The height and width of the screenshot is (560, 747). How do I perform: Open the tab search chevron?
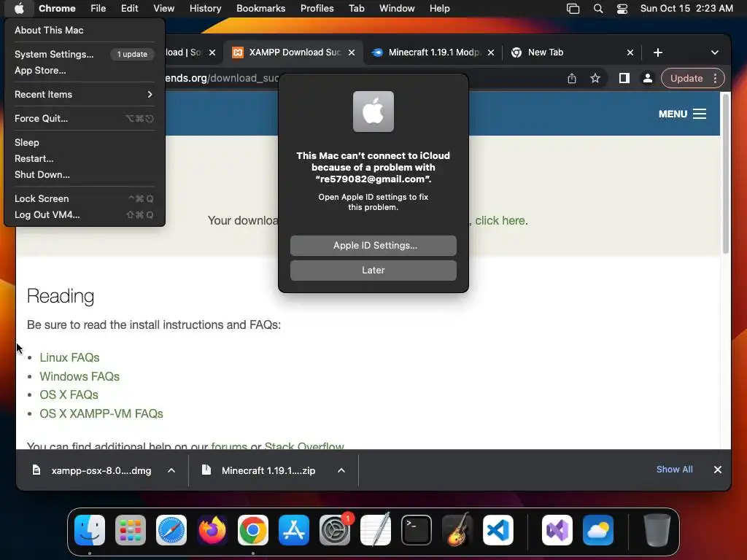point(715,52)
